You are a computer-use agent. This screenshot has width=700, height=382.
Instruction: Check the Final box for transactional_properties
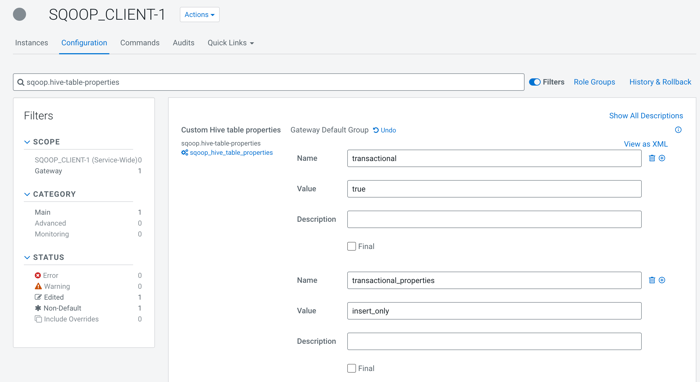pyautogui.click(x=352, y=368)
